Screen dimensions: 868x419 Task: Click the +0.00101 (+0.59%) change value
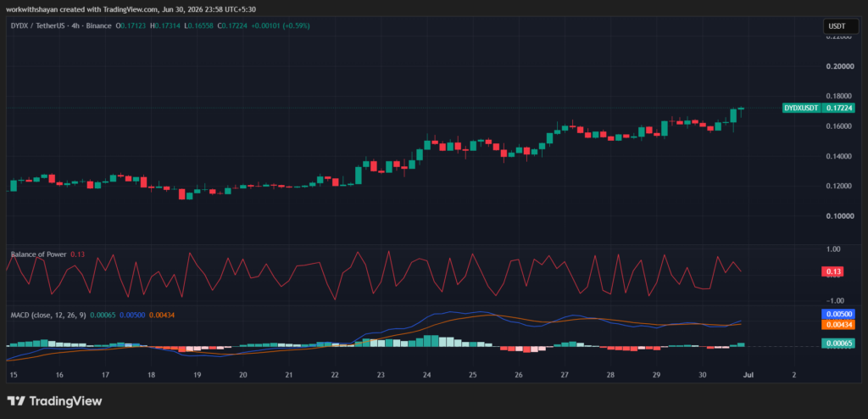[x=281, y=25]
